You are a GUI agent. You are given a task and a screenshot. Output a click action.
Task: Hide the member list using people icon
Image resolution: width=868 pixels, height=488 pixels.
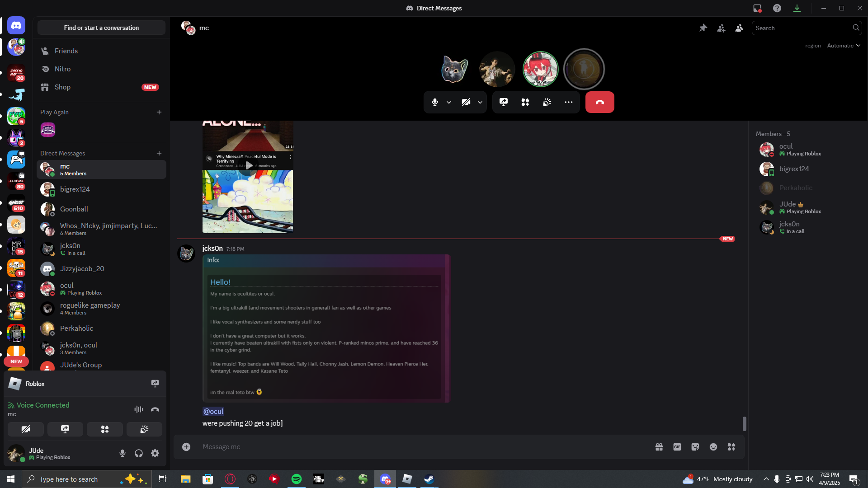coord(739,28)
